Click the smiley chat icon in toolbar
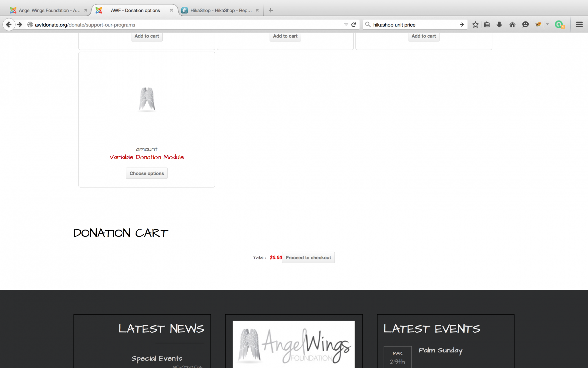Image resolution: width=588 pixels, height=368 pixels. tap(525, 25)
